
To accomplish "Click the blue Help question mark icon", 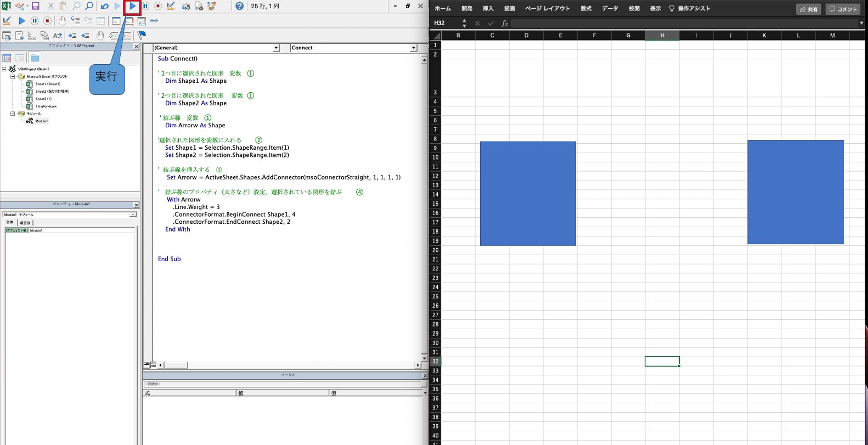I will pos(239,6).
